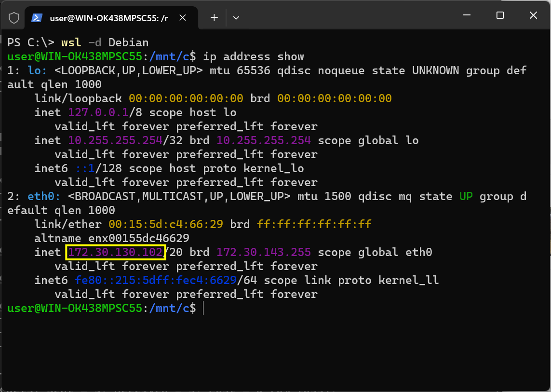Click the green 'UP' state text
This screenshot has width=551, height=392.
(x=466, y=197)
